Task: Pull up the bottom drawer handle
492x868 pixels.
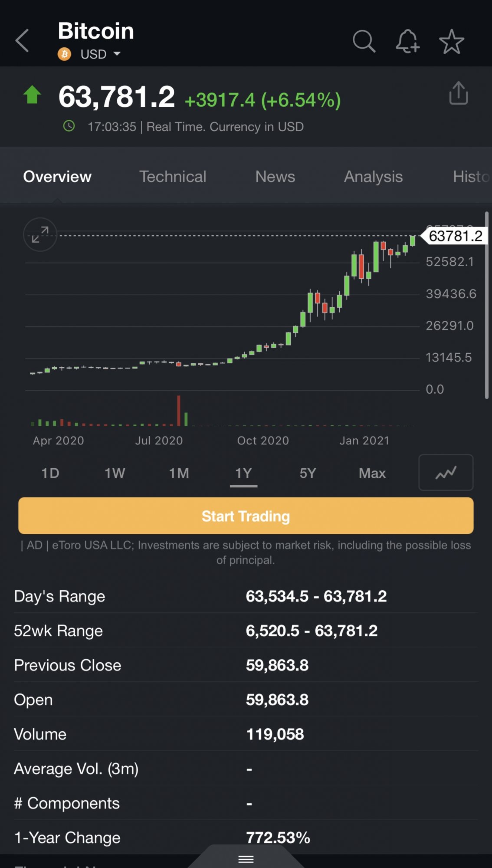Action: click(x=246, y=859)
